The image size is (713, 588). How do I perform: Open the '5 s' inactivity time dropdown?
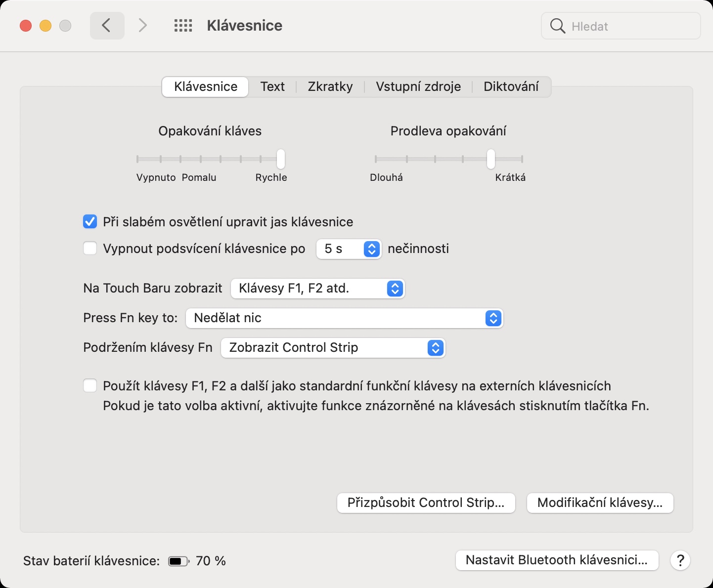(x=349, y=249)
